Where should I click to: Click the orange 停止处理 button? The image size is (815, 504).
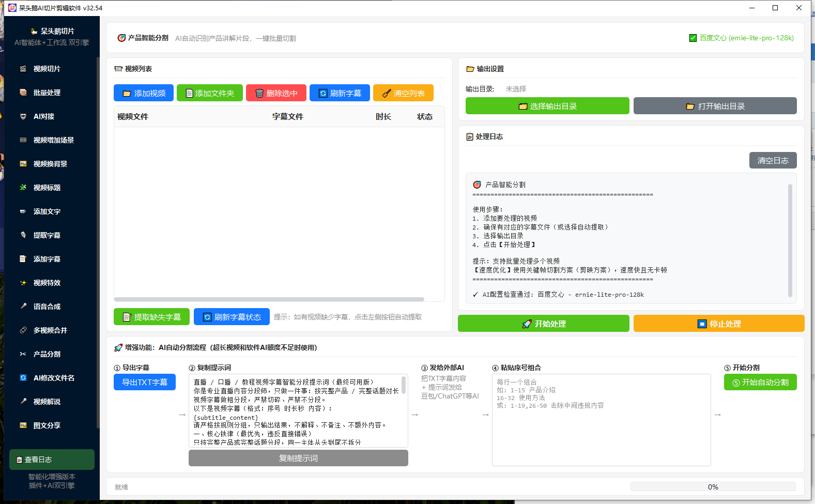[x=719, y=324]
